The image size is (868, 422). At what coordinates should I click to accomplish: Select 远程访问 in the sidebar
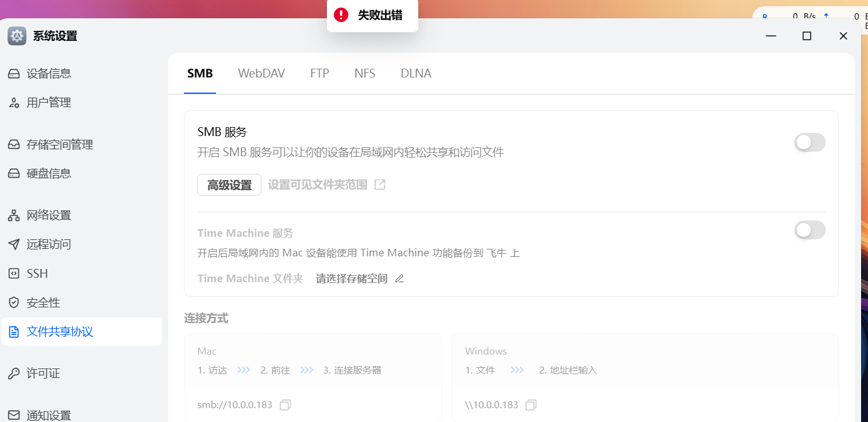pyautogui.click(x=81, y=244)
